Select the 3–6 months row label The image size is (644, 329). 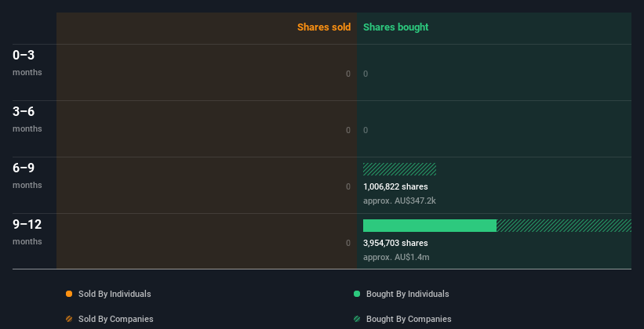(x=27, y=119)
